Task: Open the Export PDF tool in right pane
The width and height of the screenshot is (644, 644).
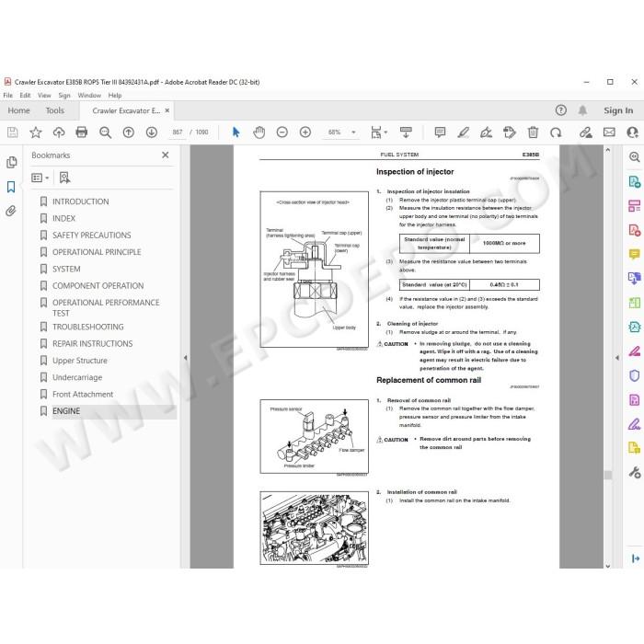Action: (634, 181)
